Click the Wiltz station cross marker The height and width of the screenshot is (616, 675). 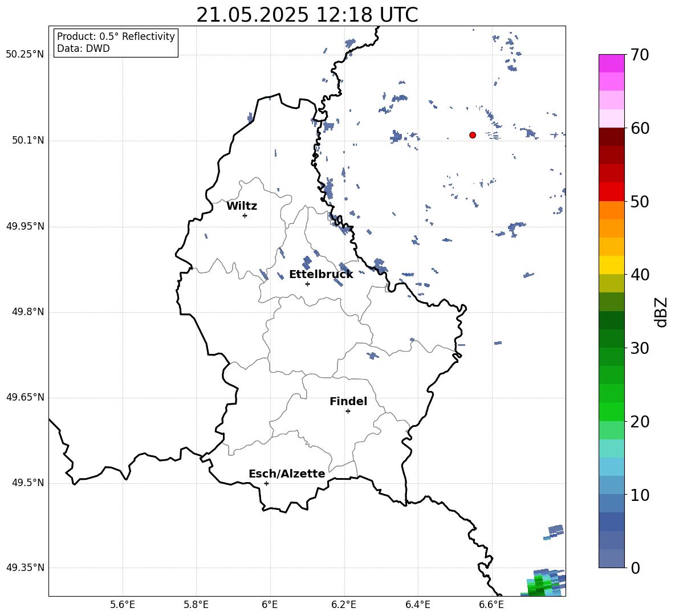point(245,215)
